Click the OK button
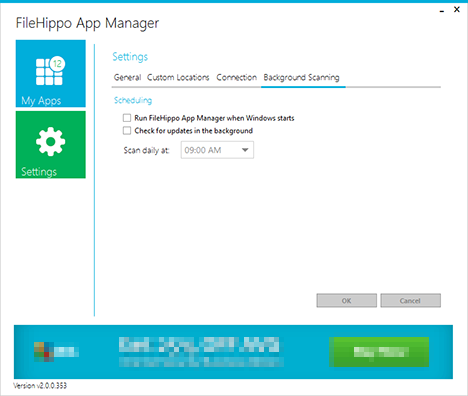The height and width of the screenshot is (396, 468). pos(347,301)
